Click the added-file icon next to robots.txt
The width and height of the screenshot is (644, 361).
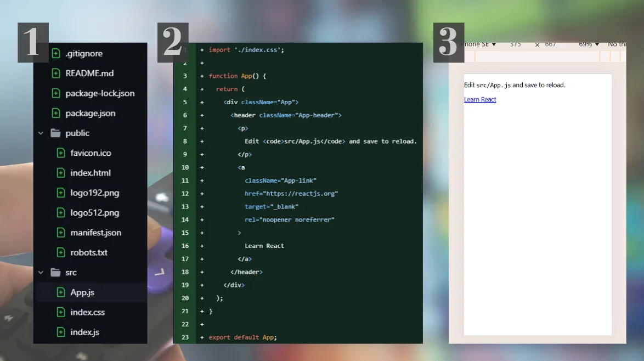60,252
